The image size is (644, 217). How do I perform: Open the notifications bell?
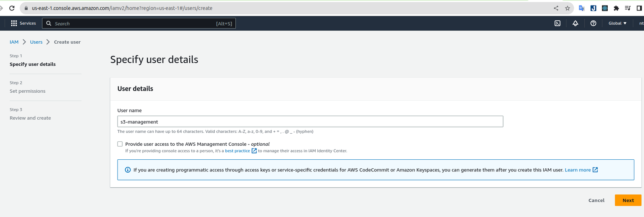click(575, 23)
